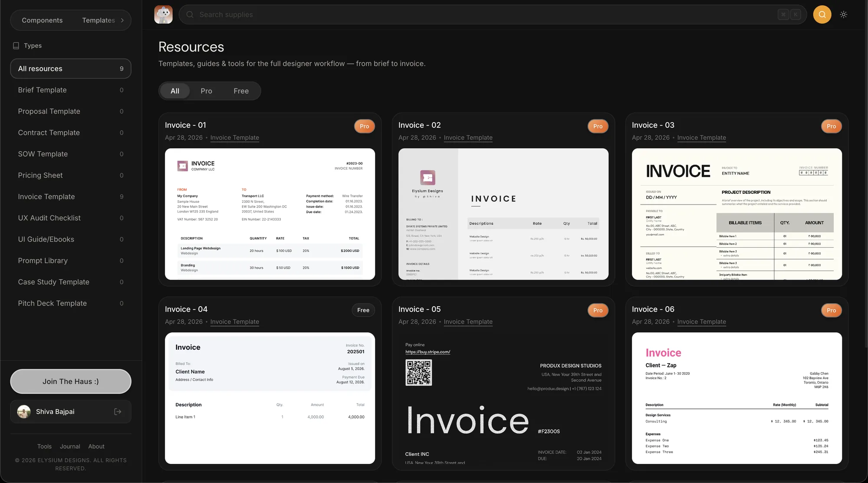Open Invoice - 06 preview thumbnail
This screenshot has height=483, width=868.
click(x=737, y=398)
